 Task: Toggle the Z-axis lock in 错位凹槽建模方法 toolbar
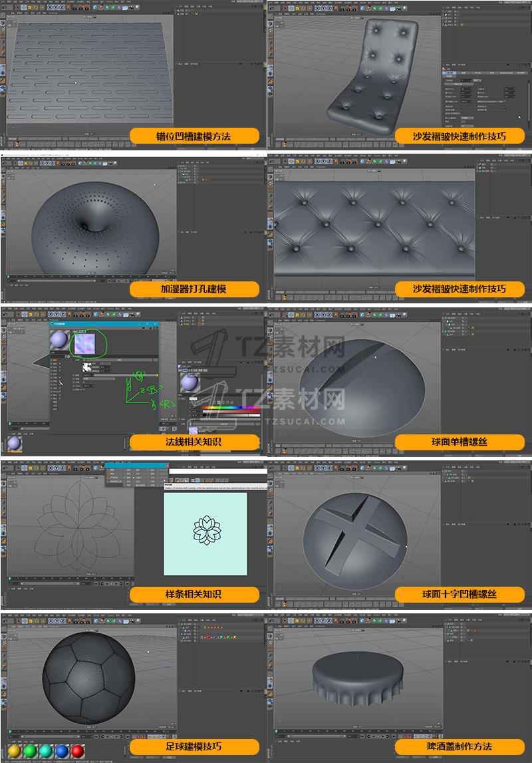[x=63, y=8]
